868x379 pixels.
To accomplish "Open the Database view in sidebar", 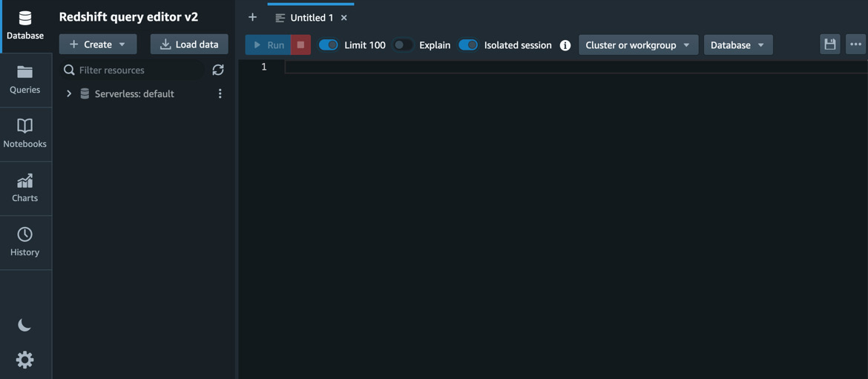I will (x=25, y=26).
